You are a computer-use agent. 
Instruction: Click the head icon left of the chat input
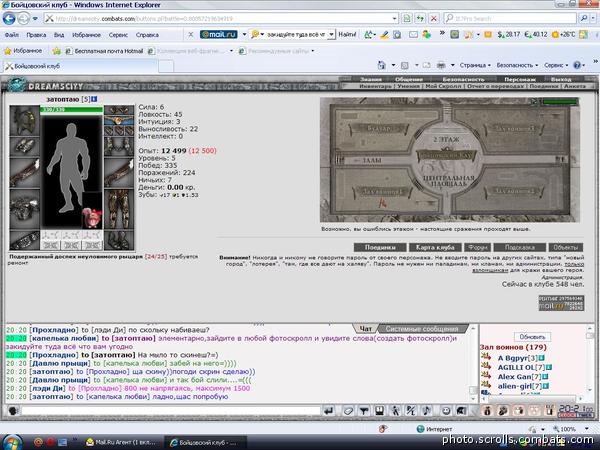(13, 411)
